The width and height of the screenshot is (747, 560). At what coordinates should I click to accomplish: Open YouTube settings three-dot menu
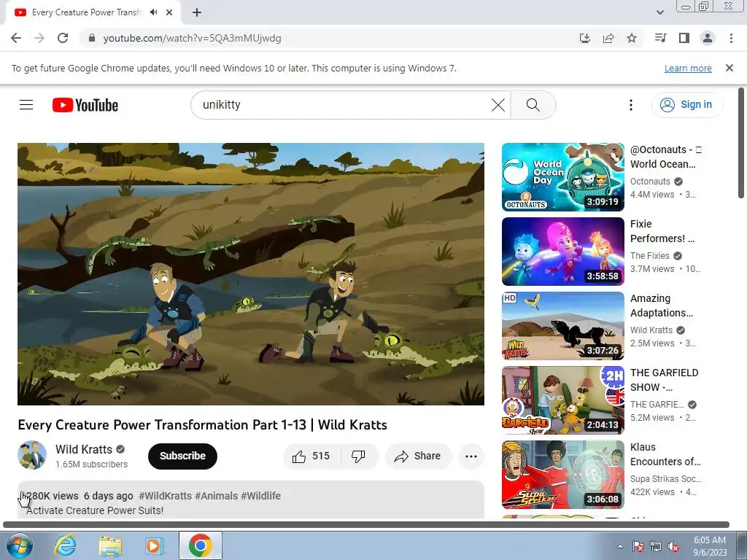tap(631, 105)
